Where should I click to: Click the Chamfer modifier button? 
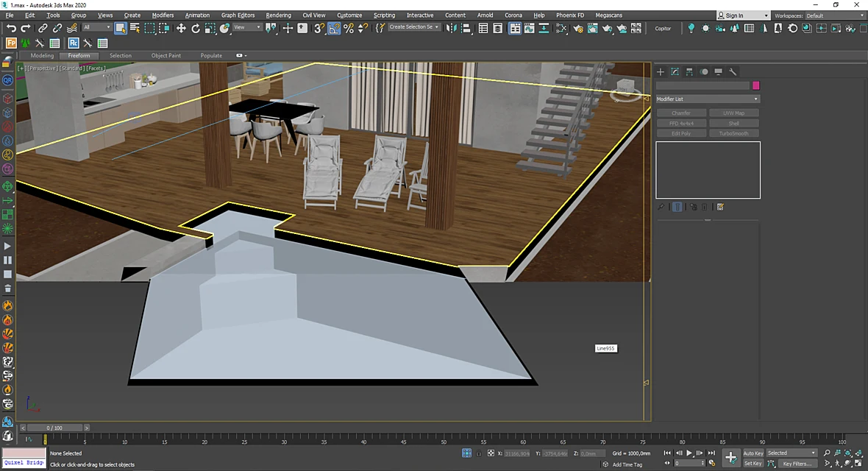coord(681,113)
